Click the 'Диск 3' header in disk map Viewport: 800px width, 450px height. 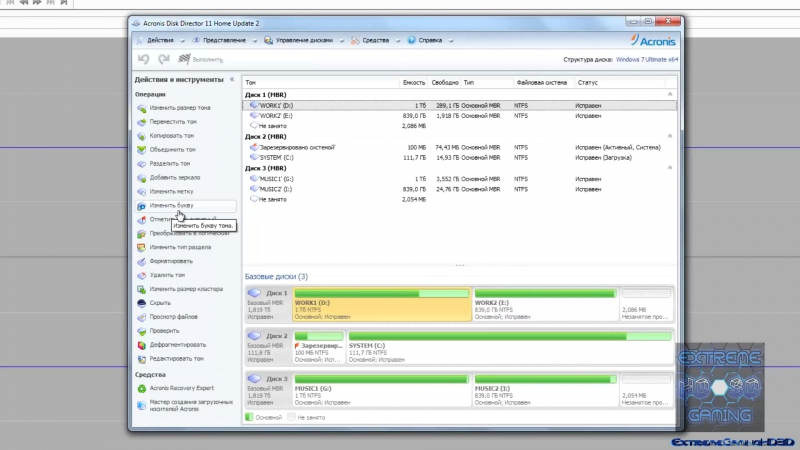point(268,390)
